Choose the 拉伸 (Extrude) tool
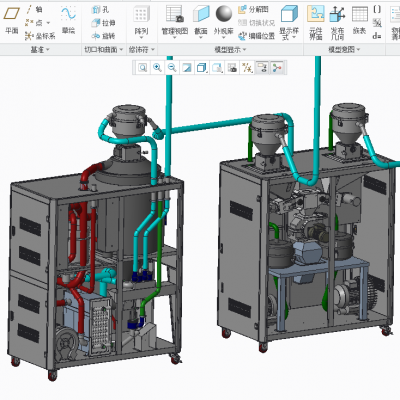 (103, 23)
